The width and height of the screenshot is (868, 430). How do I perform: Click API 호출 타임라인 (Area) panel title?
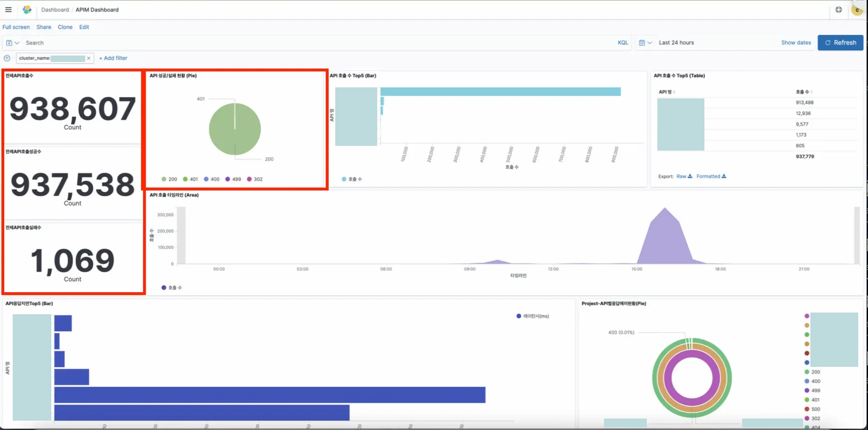(174, 195)
